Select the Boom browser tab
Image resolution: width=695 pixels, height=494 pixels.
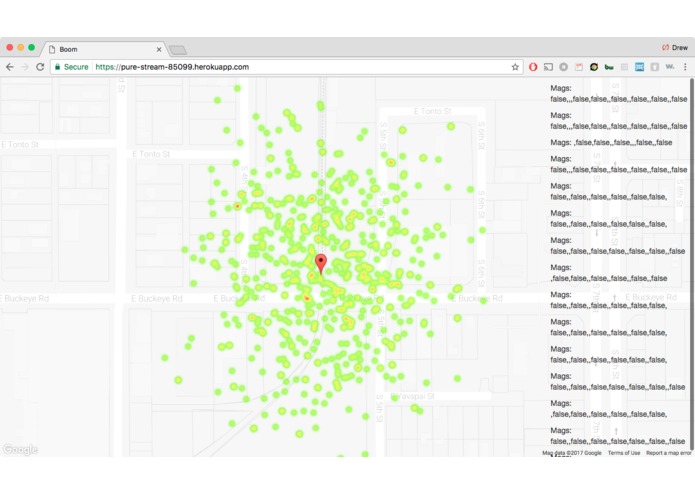104,49
